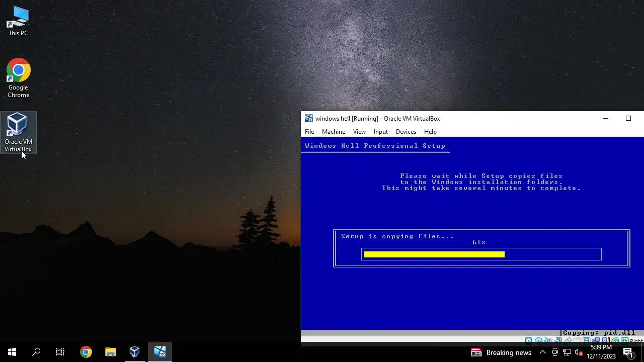Viewport: 644px width, 362px height.
Task: Click VirtualBox mouse integration indicator
Action: click(615, 340)
